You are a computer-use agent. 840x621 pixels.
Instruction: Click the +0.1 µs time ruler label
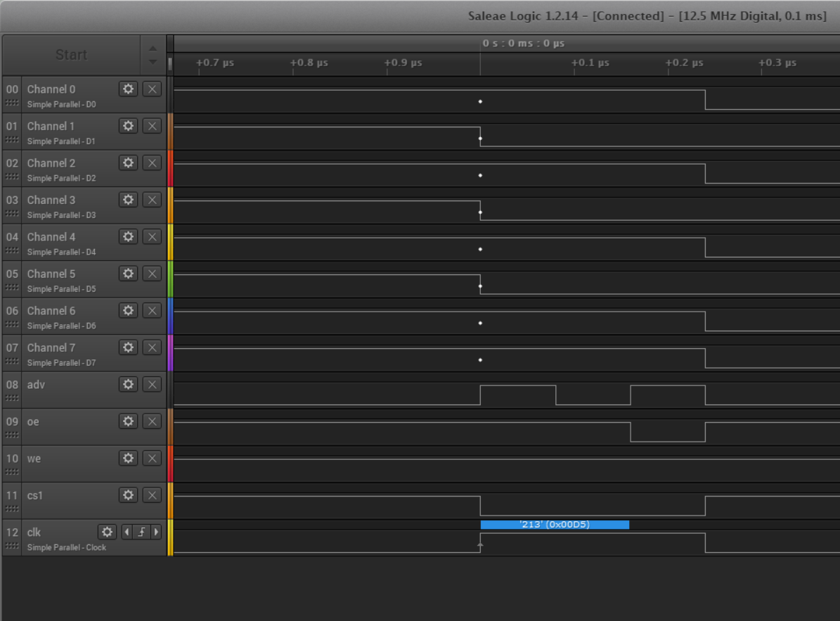pyautogui.click(x=590, y=63)
